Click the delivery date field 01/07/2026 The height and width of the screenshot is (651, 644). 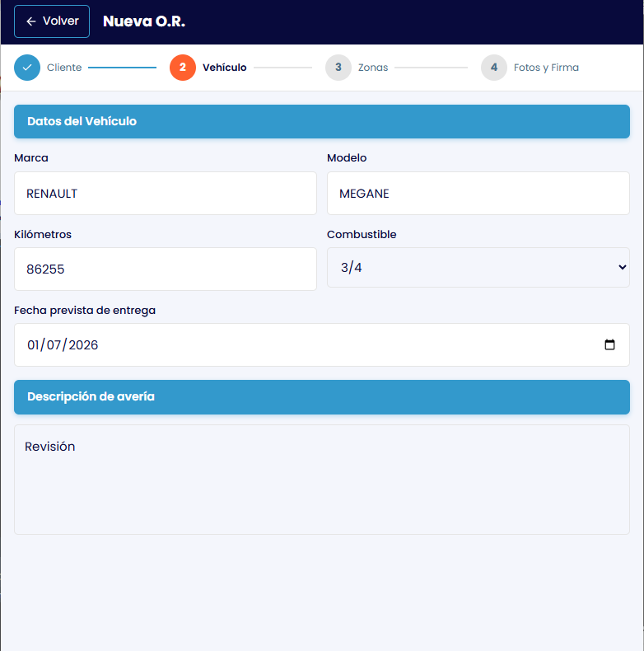point(321,345)
